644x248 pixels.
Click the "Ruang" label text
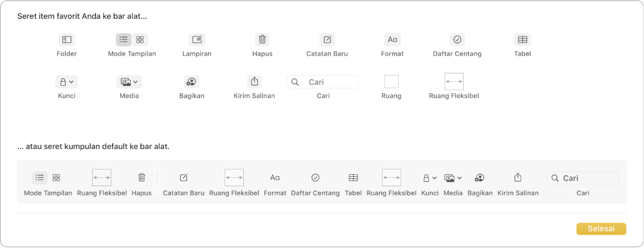(x=391, y=96)
